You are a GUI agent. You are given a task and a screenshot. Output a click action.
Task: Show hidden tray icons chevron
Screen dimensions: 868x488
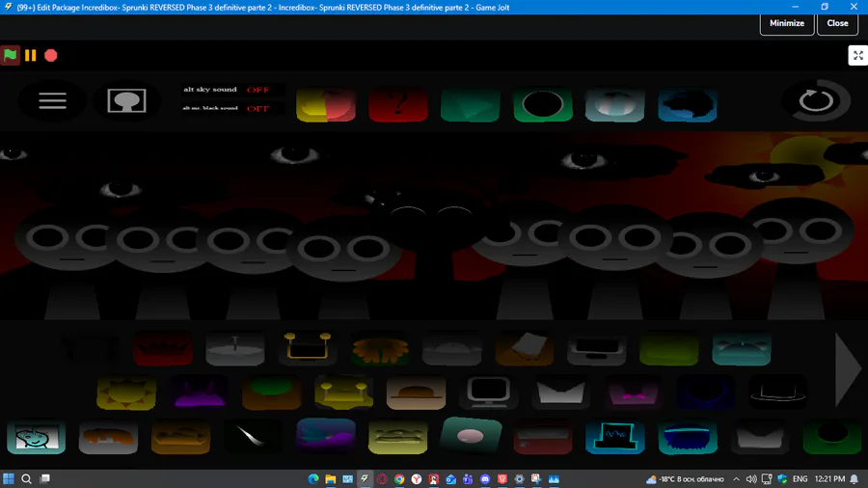736,478
